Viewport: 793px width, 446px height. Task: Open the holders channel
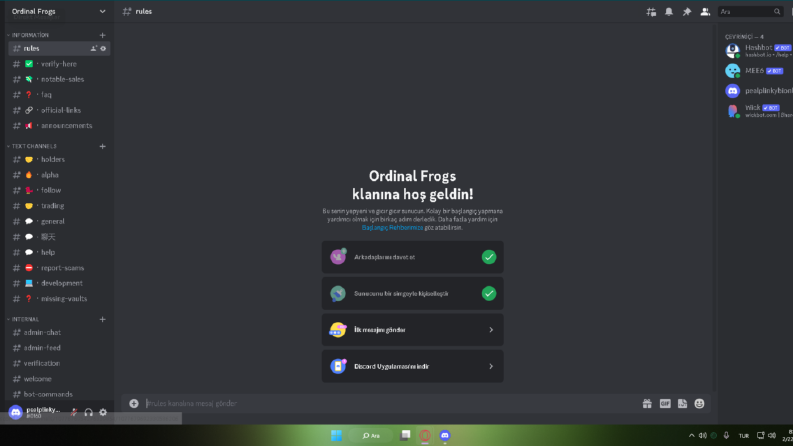[x=59, y=159]
